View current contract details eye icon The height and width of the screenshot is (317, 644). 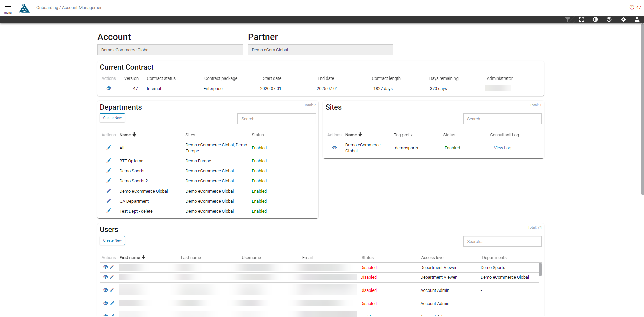109,88
